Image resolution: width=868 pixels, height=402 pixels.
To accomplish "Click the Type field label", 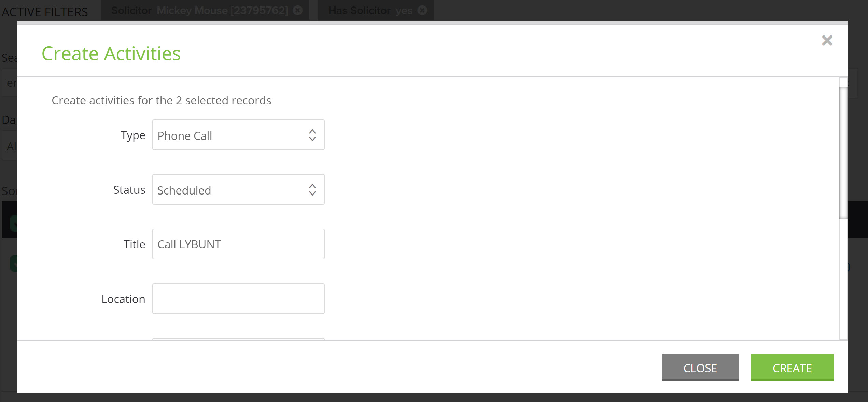I will (x=133, y=135).
